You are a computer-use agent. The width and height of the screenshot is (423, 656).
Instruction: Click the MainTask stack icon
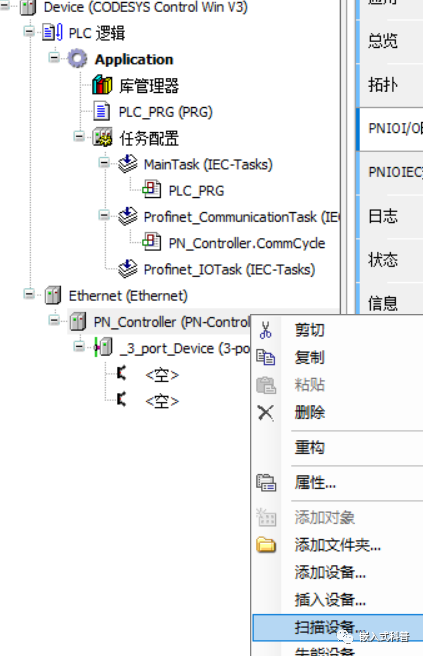pos(128,164)
